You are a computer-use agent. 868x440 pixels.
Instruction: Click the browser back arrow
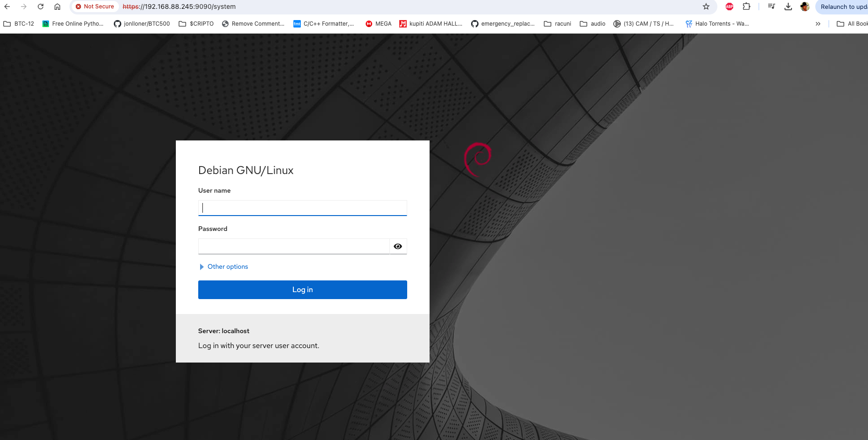tap(7, 7)
